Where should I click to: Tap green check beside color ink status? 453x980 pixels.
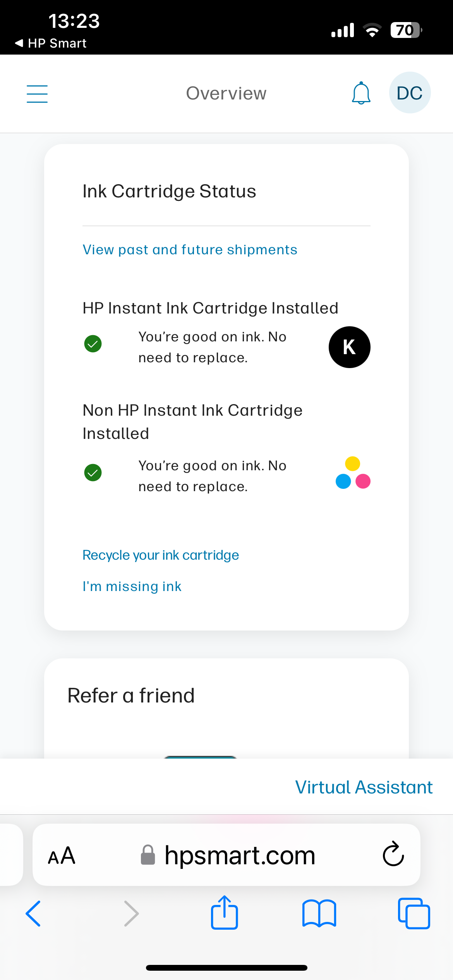click(93, 473)
